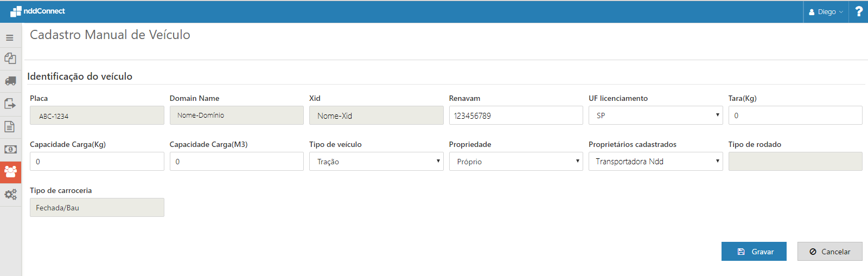Expand the UF licenciamento dropdown

(x=655, y=115)
